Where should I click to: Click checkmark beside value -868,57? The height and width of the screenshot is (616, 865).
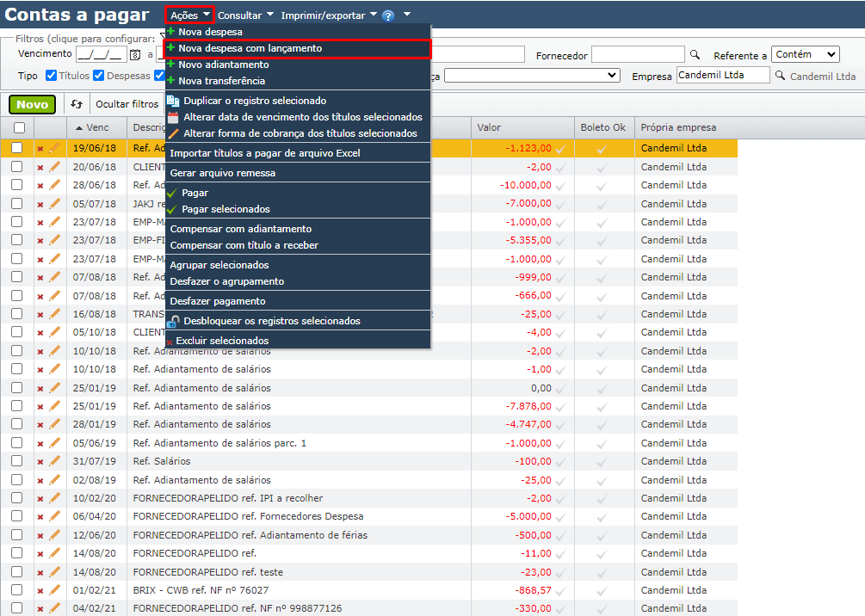(560, 591)
